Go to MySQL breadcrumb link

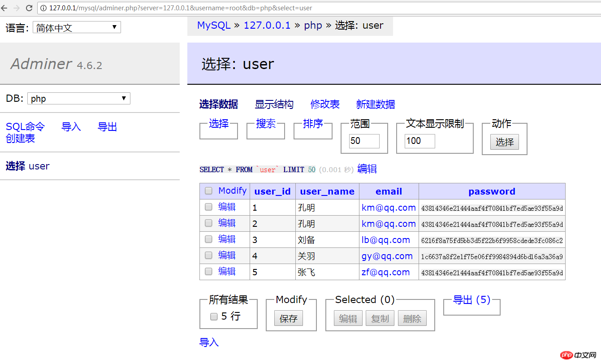214,25
